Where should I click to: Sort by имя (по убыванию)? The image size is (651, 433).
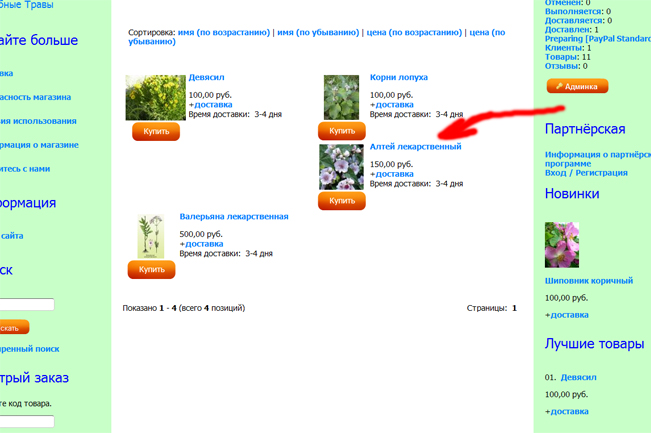[318, 32]
